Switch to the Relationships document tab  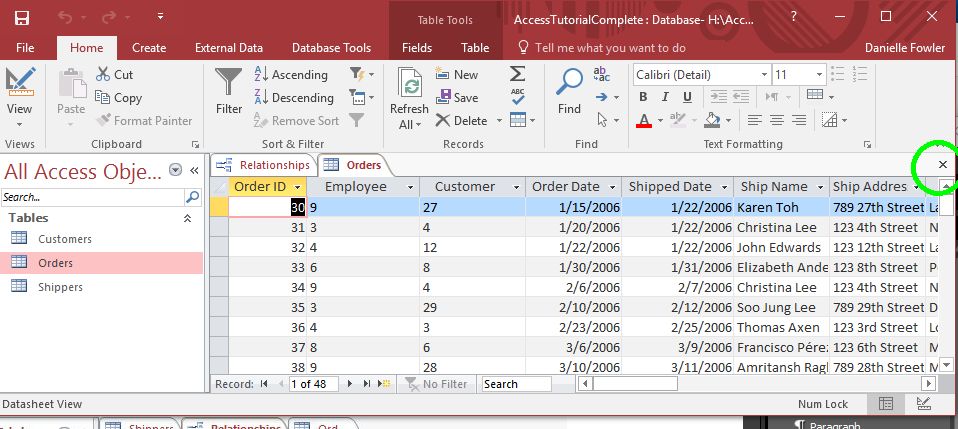264,165
